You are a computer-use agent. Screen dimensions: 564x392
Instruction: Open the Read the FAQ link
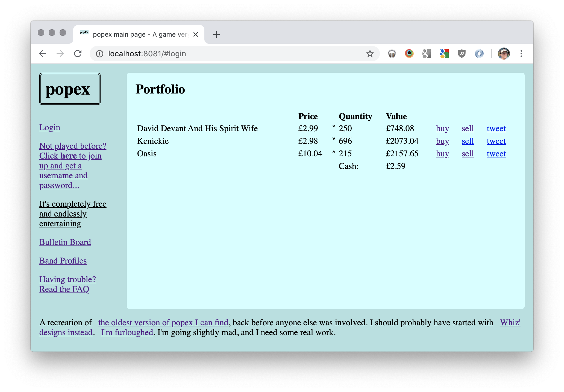tap(64, 289)
